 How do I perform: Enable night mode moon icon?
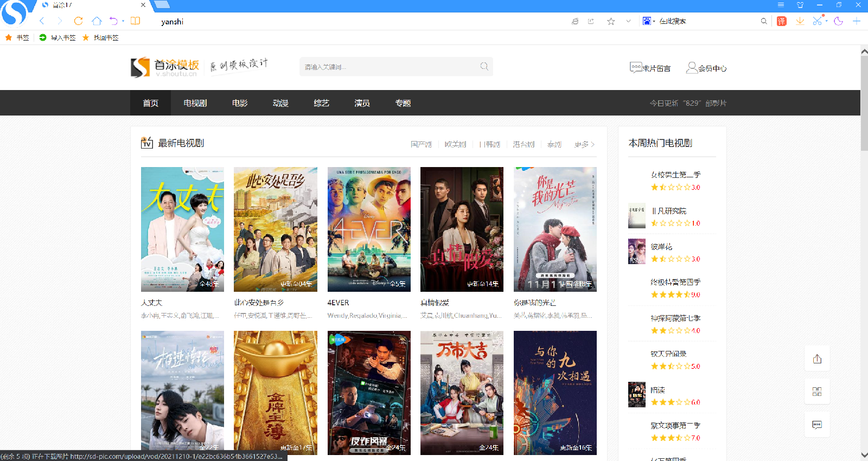pyautogui.click(x=838, y=21)
